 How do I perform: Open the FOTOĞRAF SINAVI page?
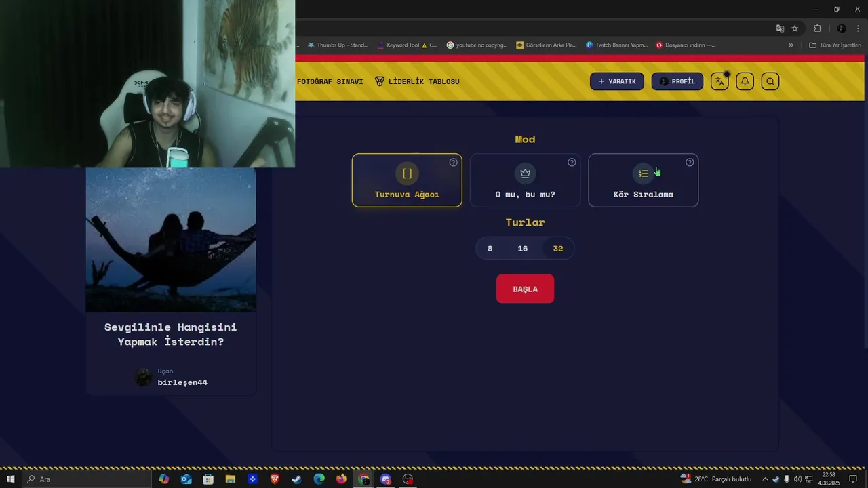pyautogui.click(x=330, y=81)
